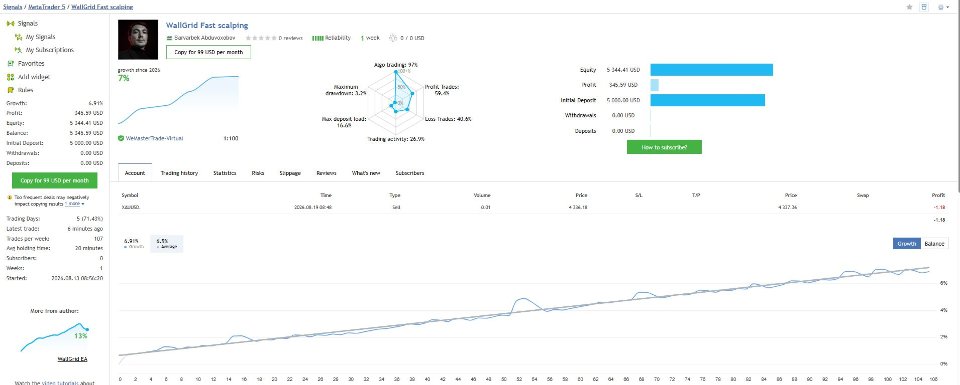
Task: Click the Swap column header
Action: click(862, 195)
